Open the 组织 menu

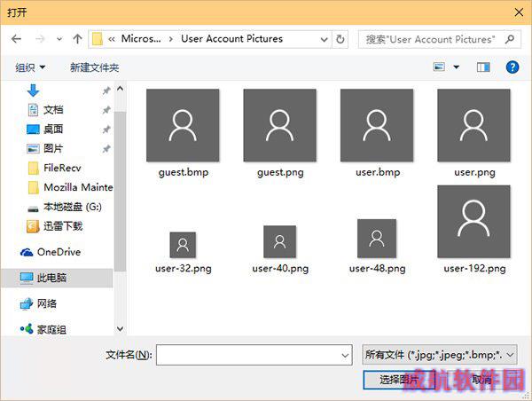30,67
